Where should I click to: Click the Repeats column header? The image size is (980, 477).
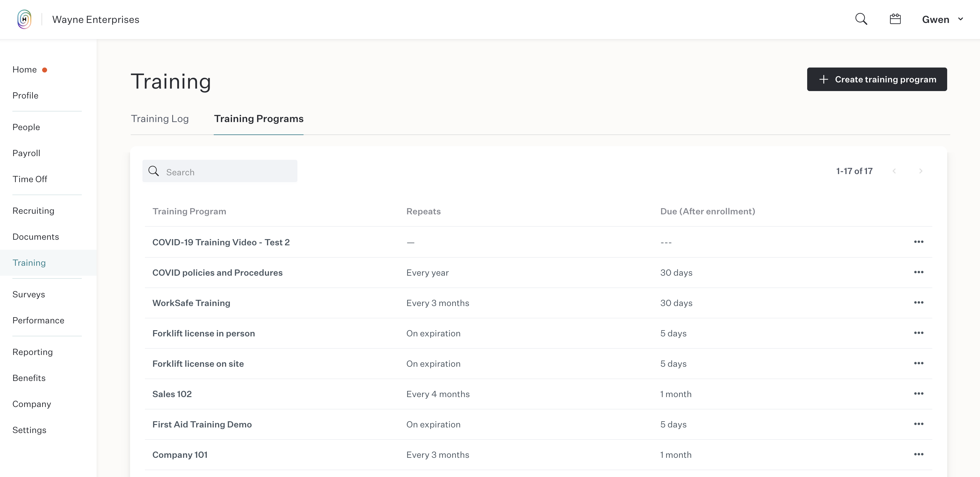423,211
